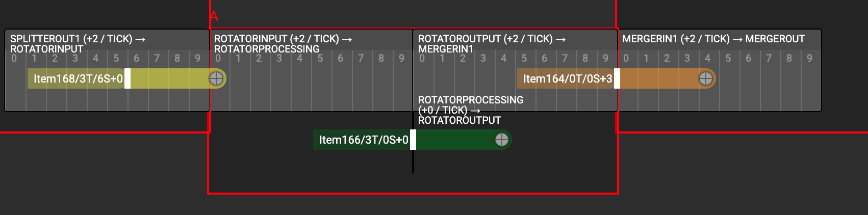This screenshot has height=215, width=868.
Task: Click the white marker on Item164 bar
Action: pos(617,78)
